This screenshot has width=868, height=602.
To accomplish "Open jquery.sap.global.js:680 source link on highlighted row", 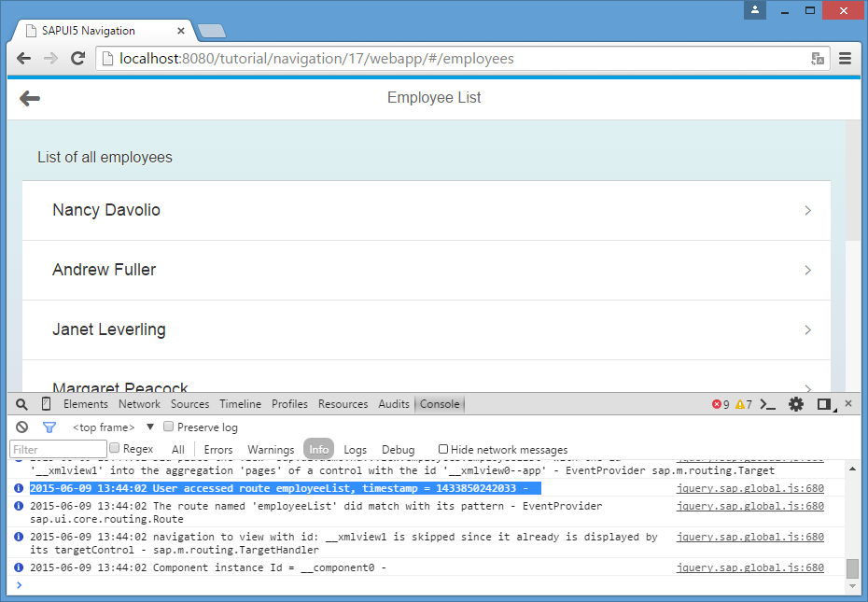I will [x=749, y=488].
